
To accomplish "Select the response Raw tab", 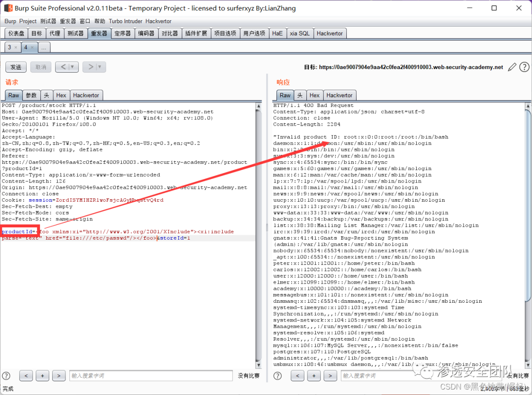I will click(x=285, y=96).
